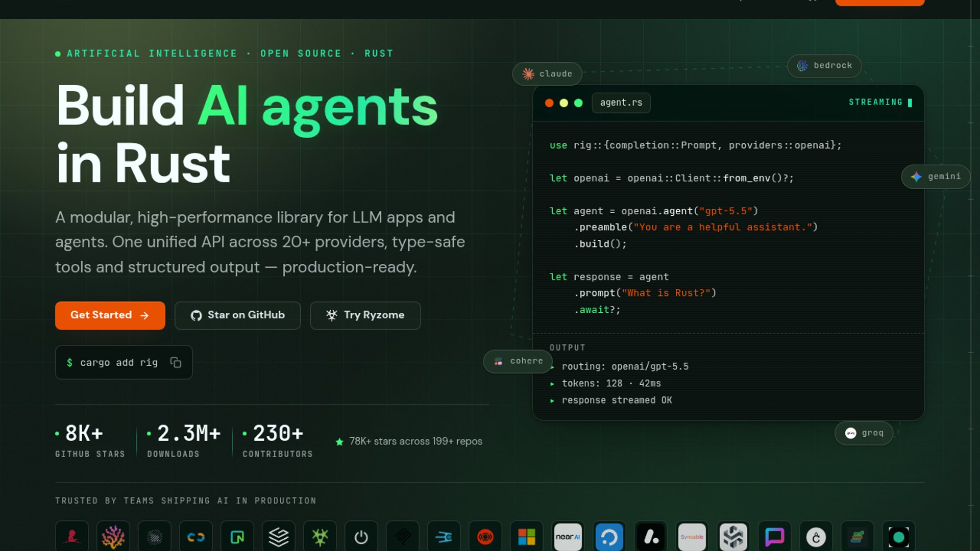The width and height of the screenshot is (980, 551).
Task: Click the Get Started button
Action: coord(110,315)
